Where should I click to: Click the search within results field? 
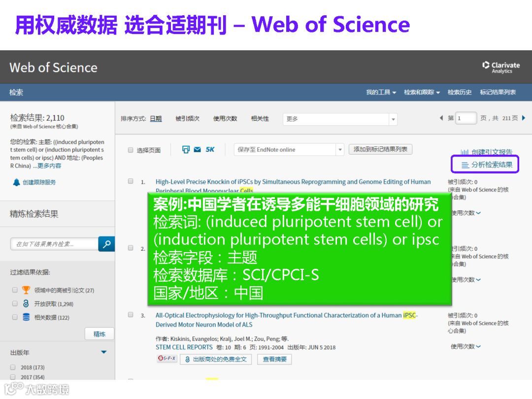pos(54,244)
